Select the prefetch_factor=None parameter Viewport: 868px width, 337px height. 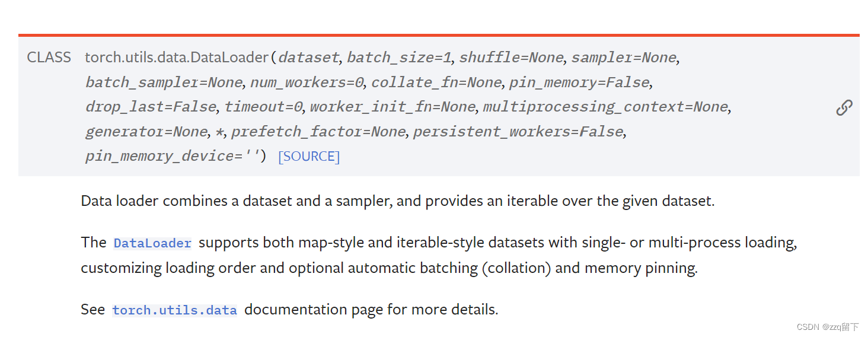318,132
